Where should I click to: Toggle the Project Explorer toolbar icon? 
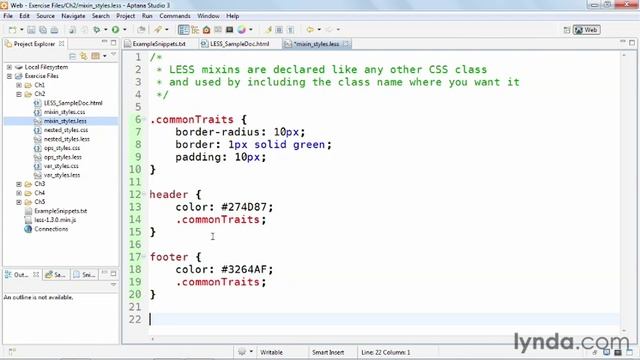(183, 30)
